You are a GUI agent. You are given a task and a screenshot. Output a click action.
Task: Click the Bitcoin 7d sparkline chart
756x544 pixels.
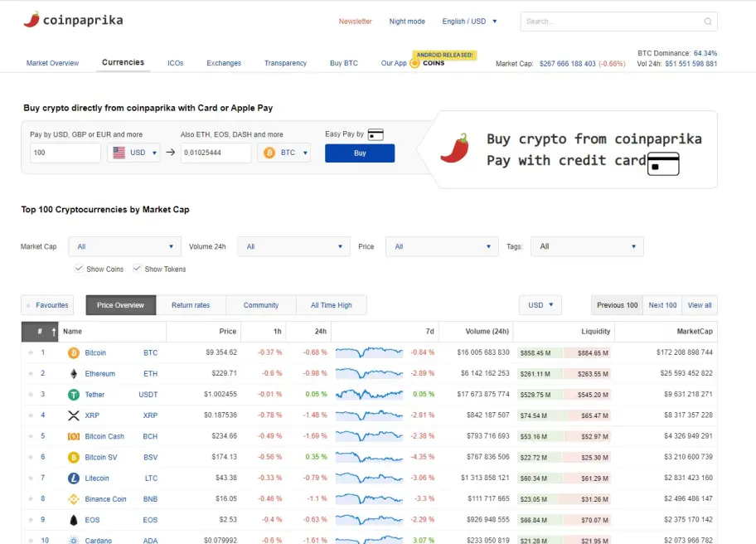pos(369,352)
